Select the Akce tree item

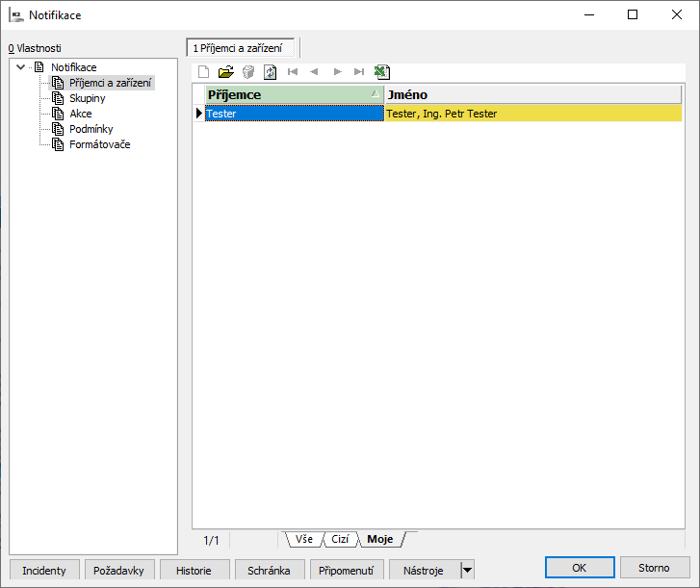tap(81, 114)
